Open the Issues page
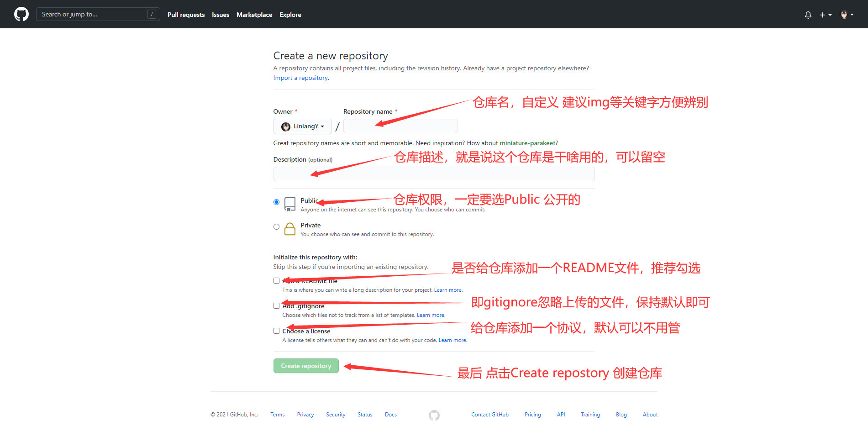868x442 pixels. pos(221,15)
